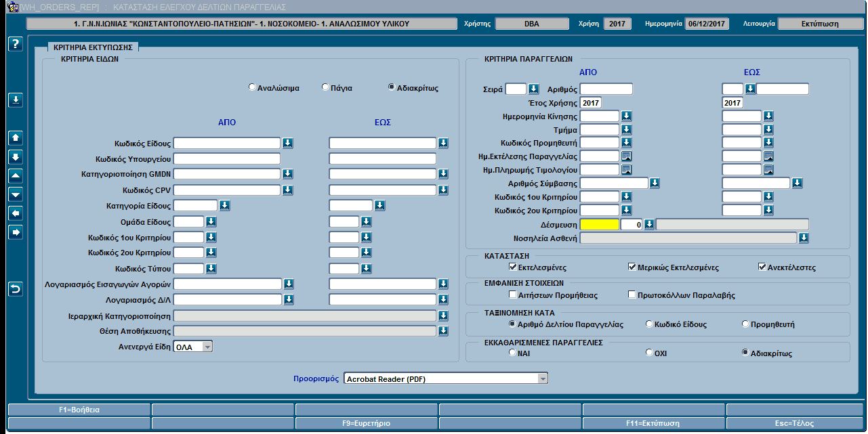Uncheck the Ανεκτέλεστες checkbox

pos(762,267)
